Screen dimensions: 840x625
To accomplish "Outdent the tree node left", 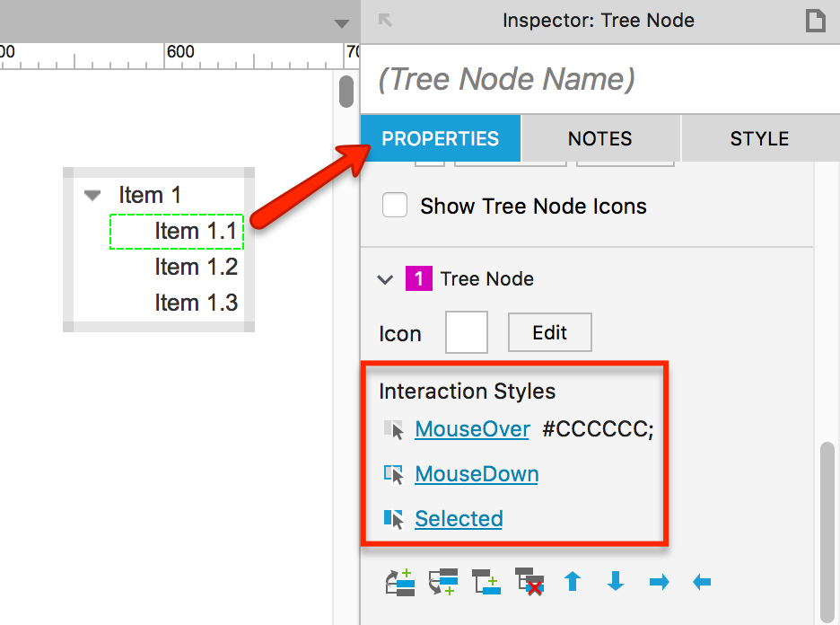I will tap(701, 582).
